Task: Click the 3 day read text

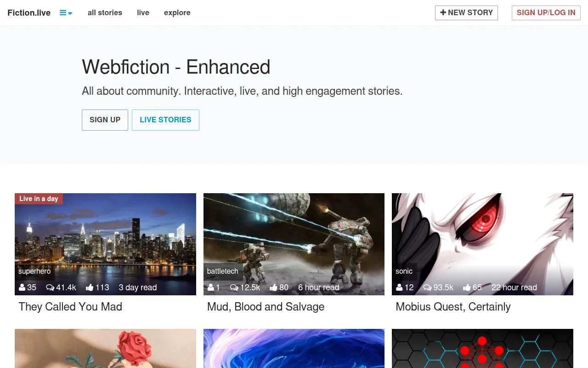Action: pyautogui.click(x=138, y=287)
